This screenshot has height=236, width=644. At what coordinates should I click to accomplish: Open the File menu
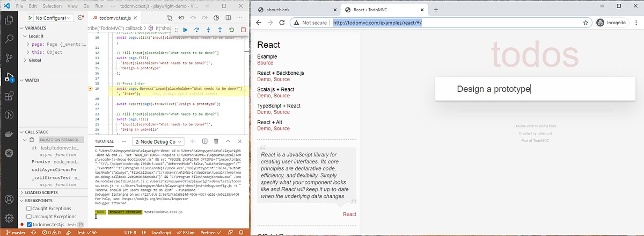(x=20, y=6)
